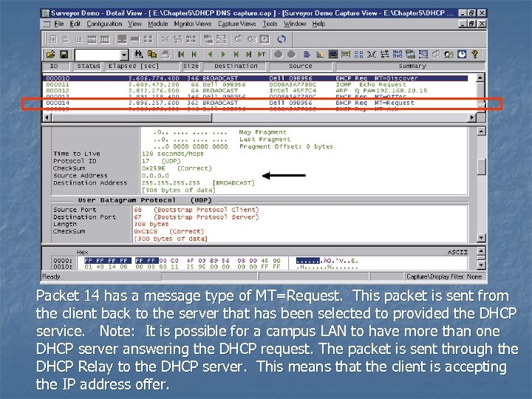
Task: Open the Edit menu
Action: (75, 24)
